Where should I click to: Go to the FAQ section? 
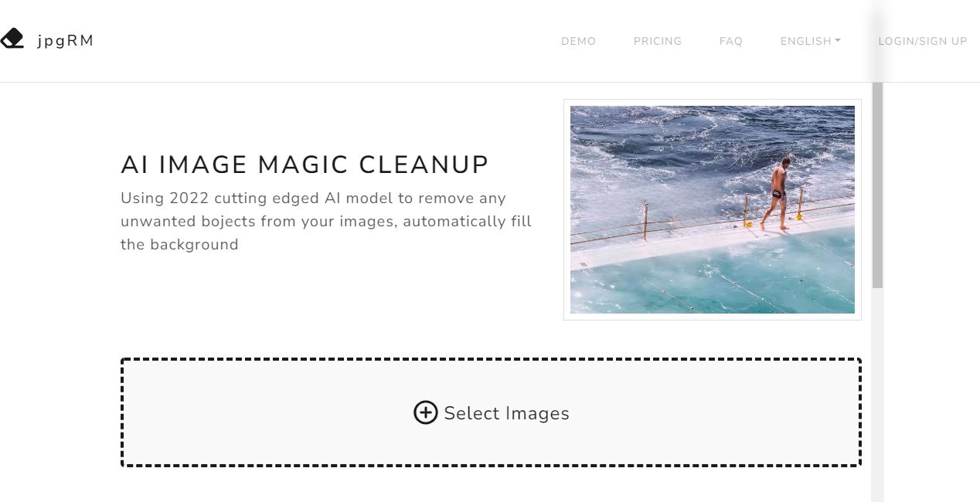point(730,41)
